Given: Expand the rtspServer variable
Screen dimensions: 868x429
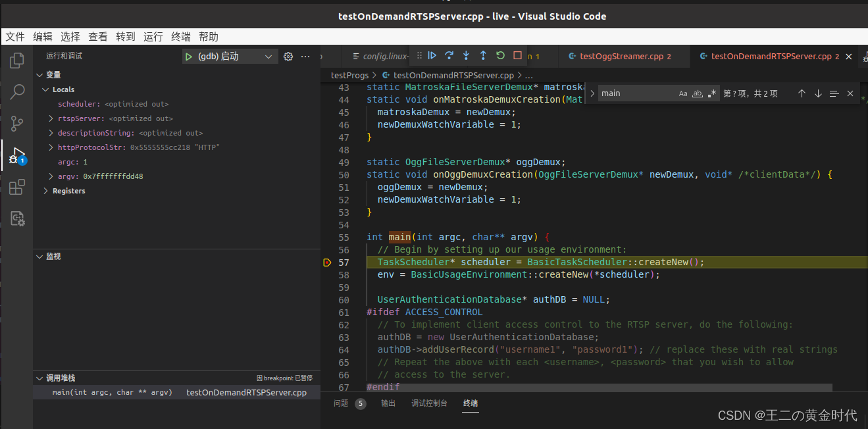Looking at the screenshot, I should [x=51, y=118].
